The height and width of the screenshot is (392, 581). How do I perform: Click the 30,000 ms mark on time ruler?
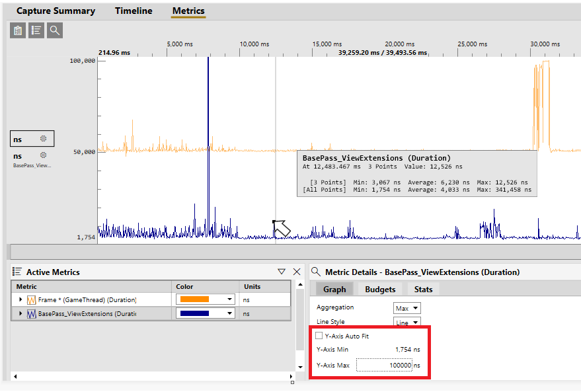pos(545,44)
